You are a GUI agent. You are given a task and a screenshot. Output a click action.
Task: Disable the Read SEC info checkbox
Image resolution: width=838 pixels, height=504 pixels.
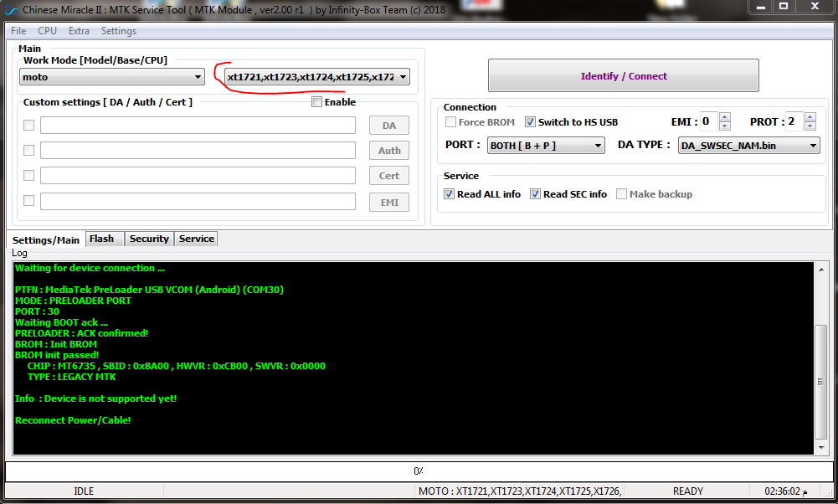tap(535, 194)
